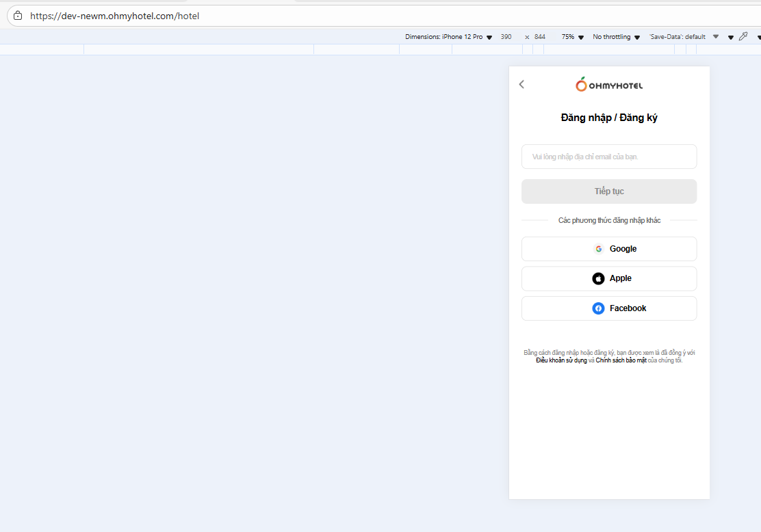
Task: Open the No throttling dropdown
Action: 617,37
